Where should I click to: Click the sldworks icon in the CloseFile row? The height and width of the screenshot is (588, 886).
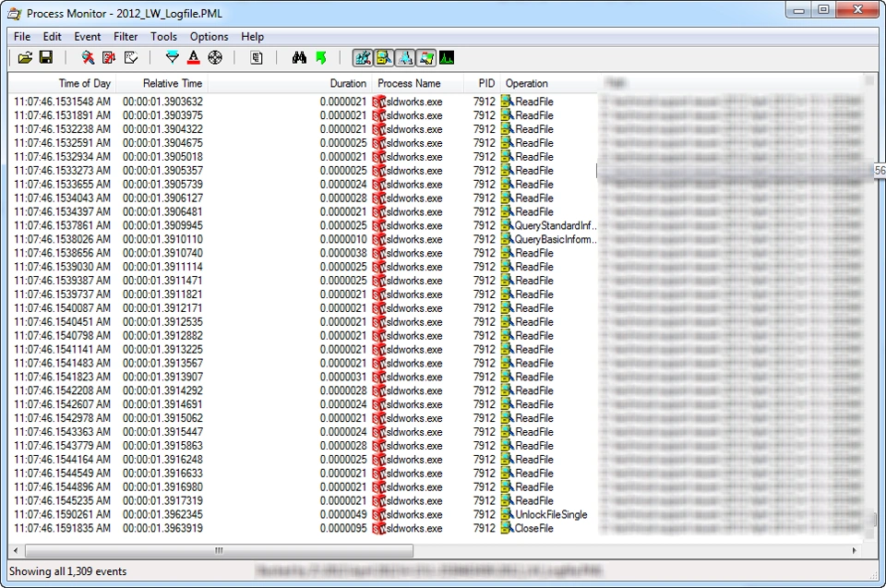coord(379,529)
